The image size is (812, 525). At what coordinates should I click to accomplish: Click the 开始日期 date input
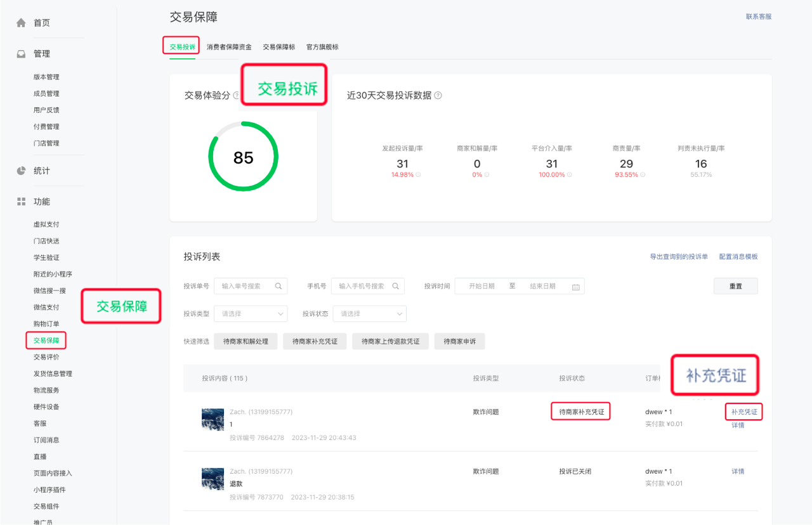481,286
